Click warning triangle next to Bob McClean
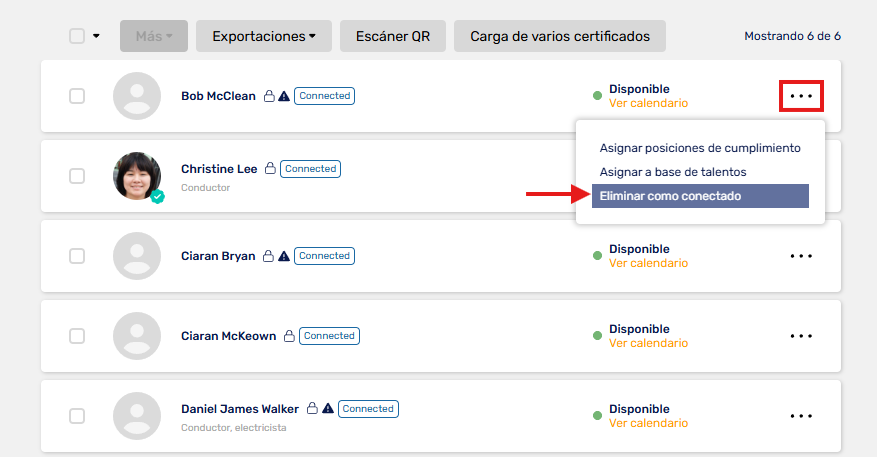877x457 pixels. [284, 96]
